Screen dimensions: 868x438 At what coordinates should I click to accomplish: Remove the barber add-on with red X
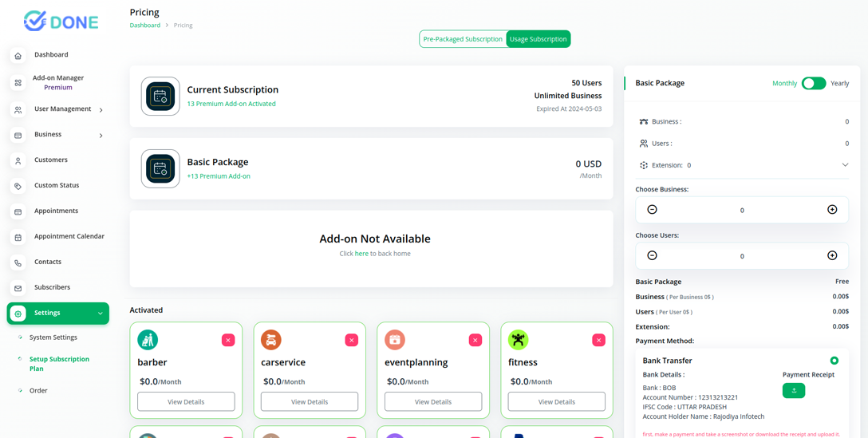(x=228, y=340)
